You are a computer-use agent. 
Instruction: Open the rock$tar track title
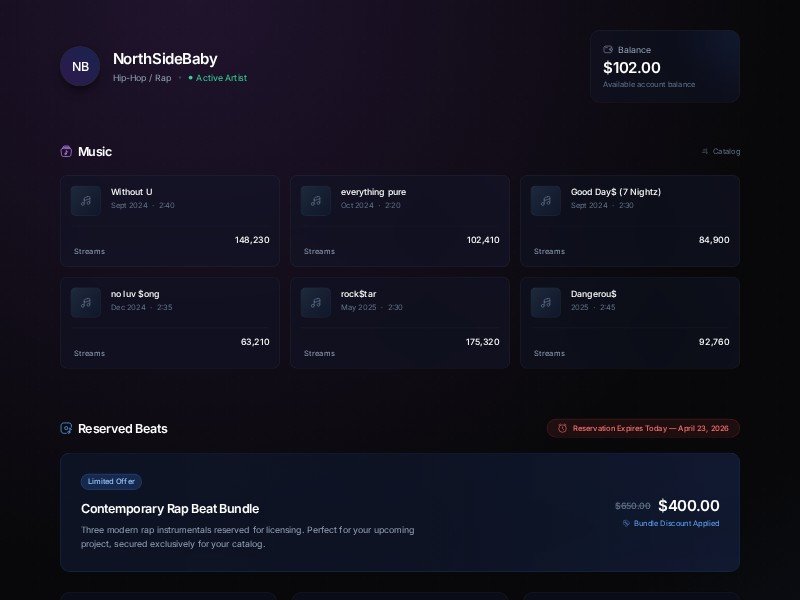coord(360,294)
